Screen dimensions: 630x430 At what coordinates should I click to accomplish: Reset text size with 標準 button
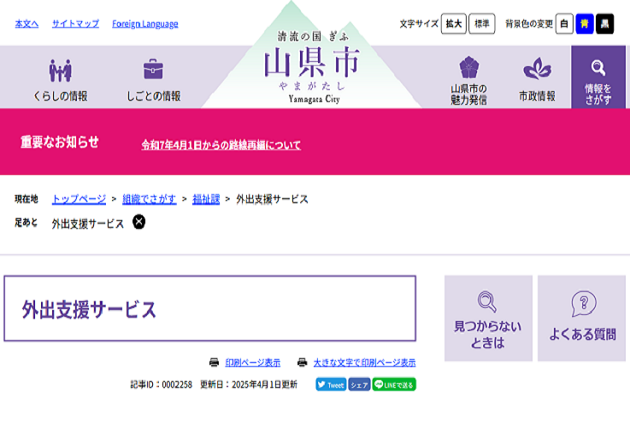(482, 23)
